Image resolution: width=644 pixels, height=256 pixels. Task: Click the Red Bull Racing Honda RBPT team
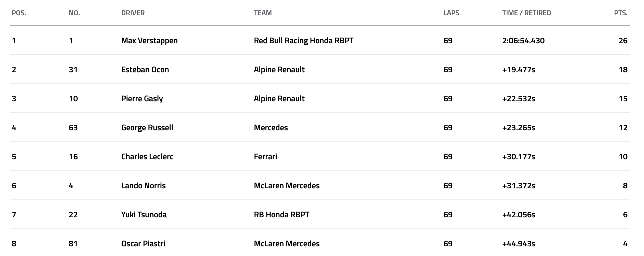pyautogui.click(x=304, y=41)
